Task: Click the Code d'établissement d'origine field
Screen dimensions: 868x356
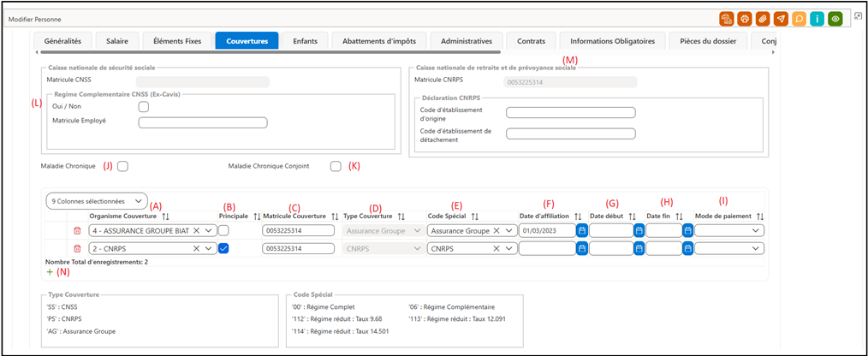Action: [571, 113]
